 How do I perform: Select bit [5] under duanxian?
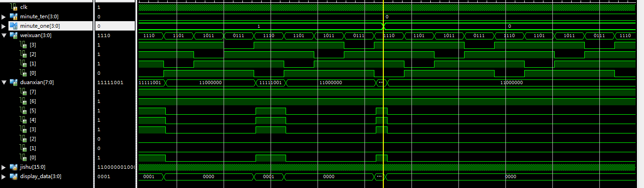[x=32, y=110]
